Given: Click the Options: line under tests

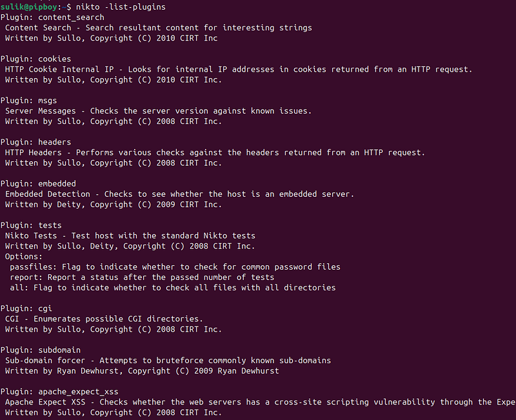Looking at the screenshot, I should 24,256.
